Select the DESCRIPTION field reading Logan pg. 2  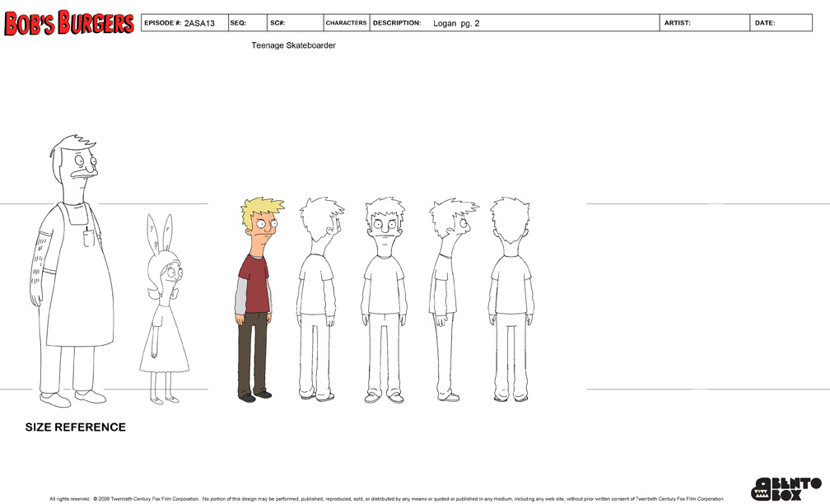(515, 23)
